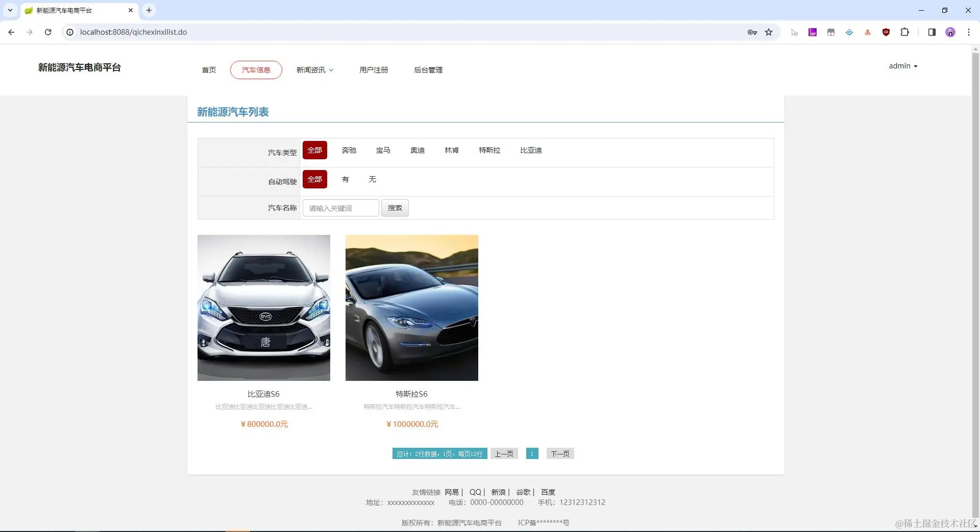Filter car type by 奥迪

pos(418,150)
